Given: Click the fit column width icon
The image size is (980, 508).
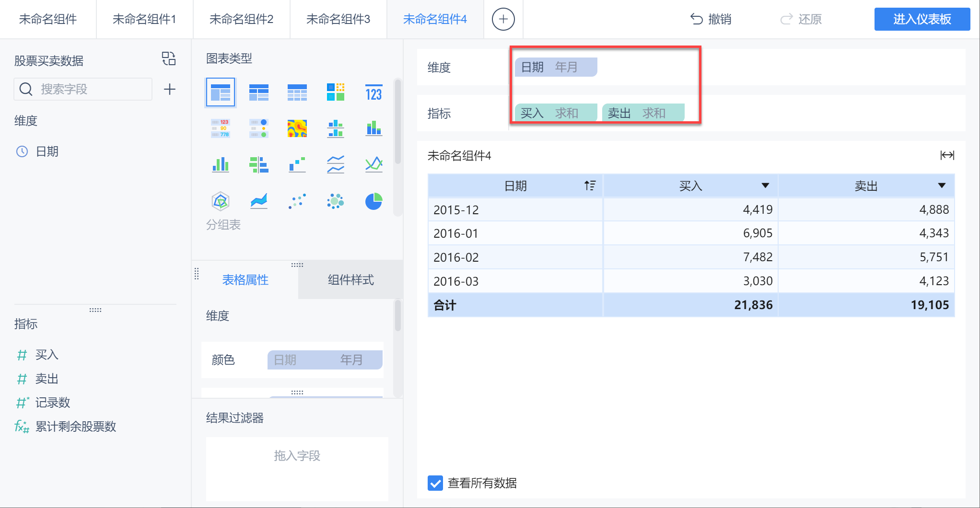Looking at the screenshot, I should click(x=947, y=155).
